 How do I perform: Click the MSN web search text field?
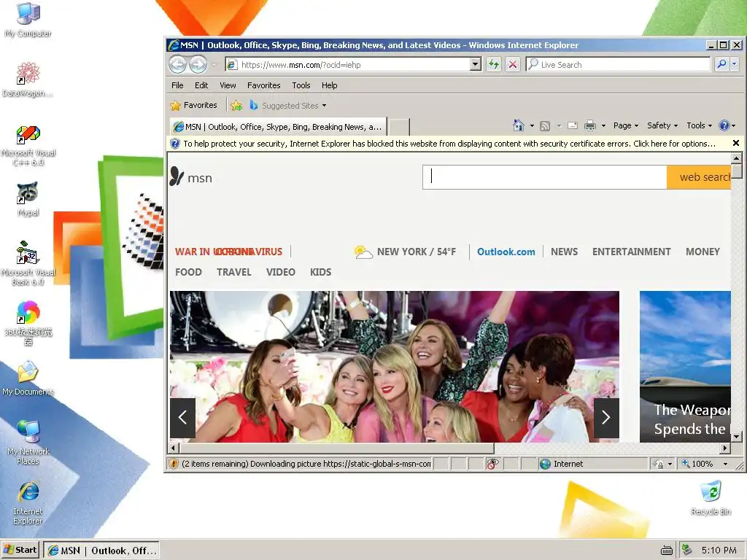coord(544,177)
